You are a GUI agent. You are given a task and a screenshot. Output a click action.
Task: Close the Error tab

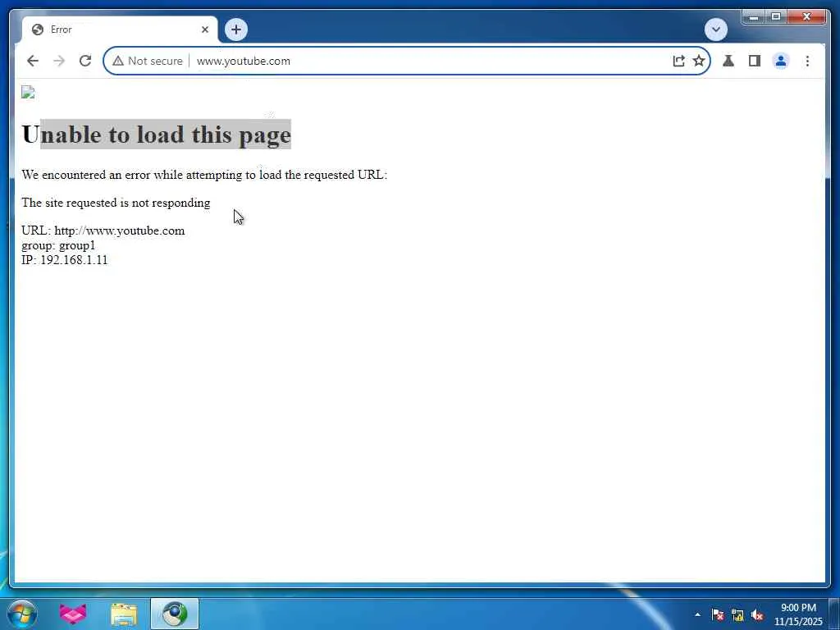tap(204, 30)
